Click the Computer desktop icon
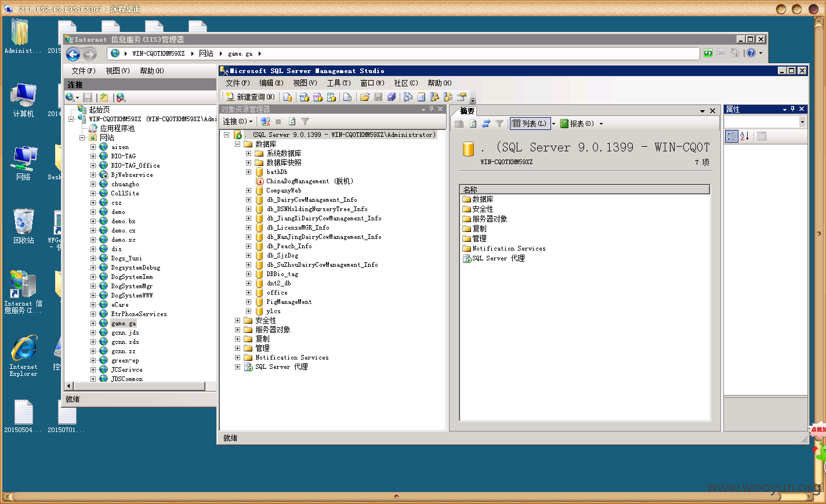The height and width of the screenshot is (504, 826). (x=24, y=100)
